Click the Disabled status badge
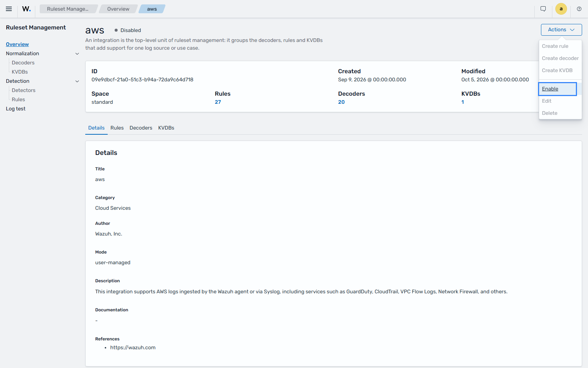The height and width of the screenshot is (368, 588). (128, 30)
